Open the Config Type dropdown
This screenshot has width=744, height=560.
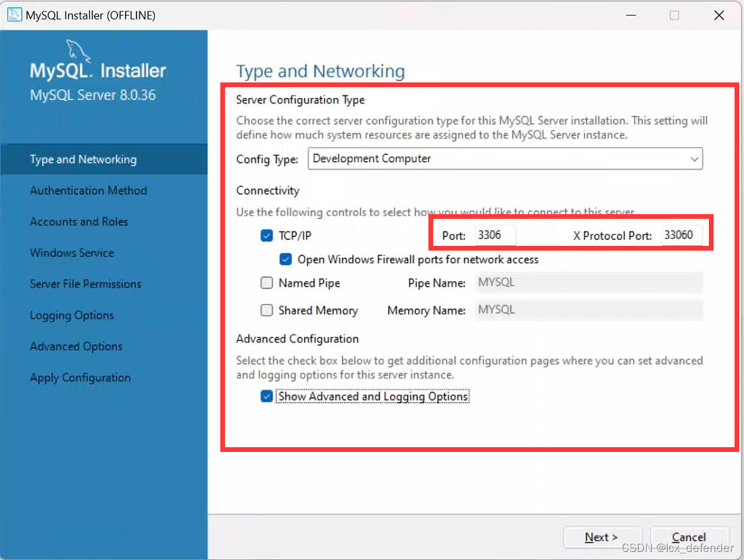coord(505,158)
